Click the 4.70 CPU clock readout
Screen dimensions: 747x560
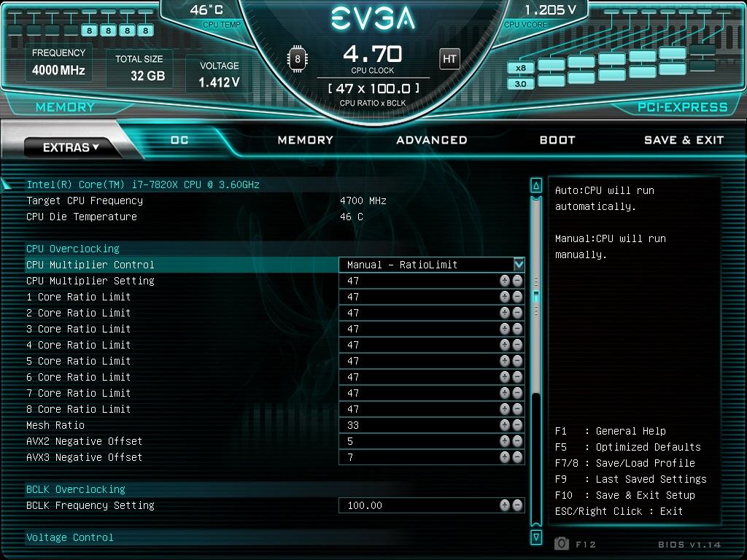click(373, 54)
